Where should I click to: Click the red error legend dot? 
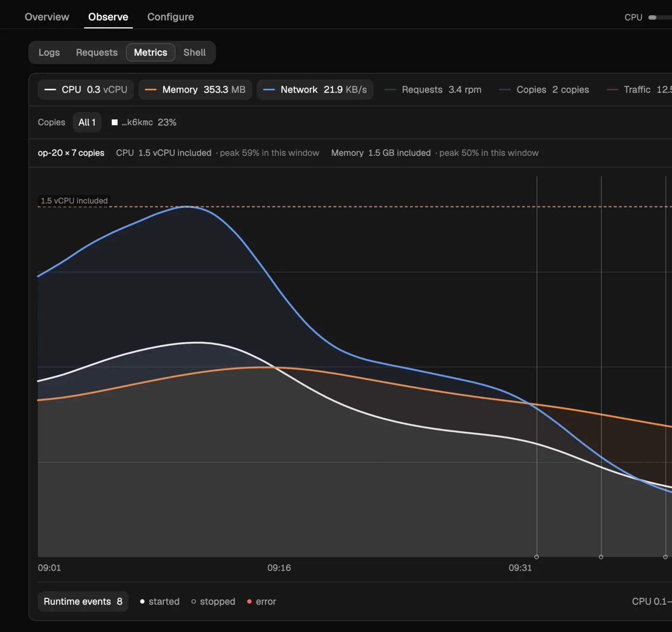[249, 601]
